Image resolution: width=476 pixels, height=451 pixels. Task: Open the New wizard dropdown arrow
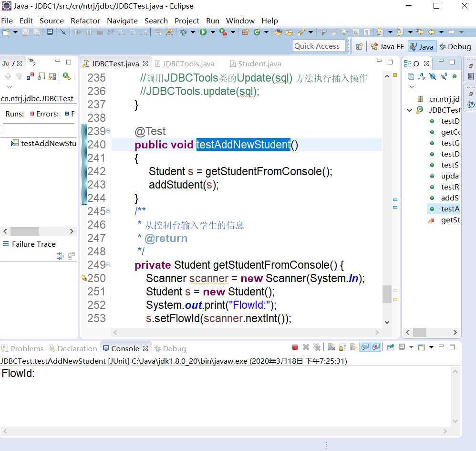coord(15,32)
